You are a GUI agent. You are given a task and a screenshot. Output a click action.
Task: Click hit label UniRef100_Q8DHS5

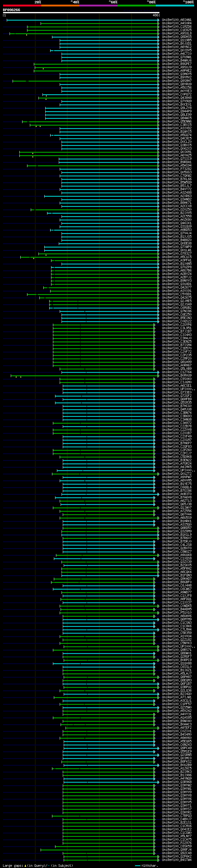tap(176, 37)
